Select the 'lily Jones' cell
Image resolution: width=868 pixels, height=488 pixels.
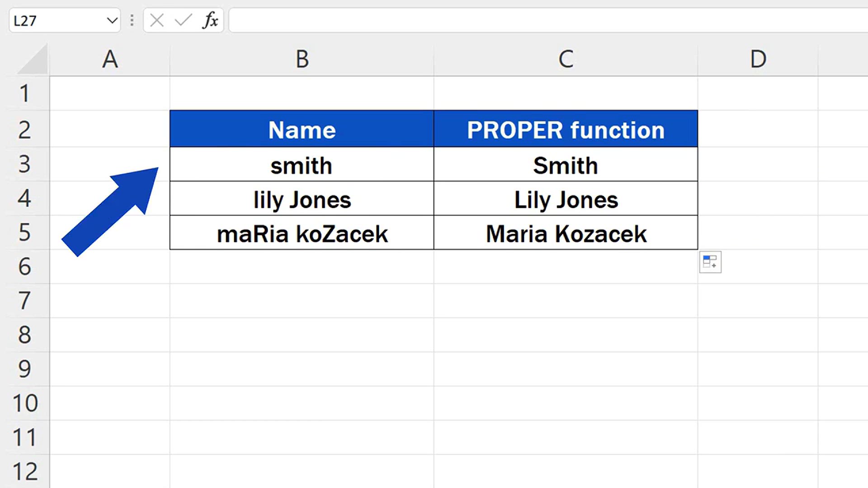tap(302, 199)
